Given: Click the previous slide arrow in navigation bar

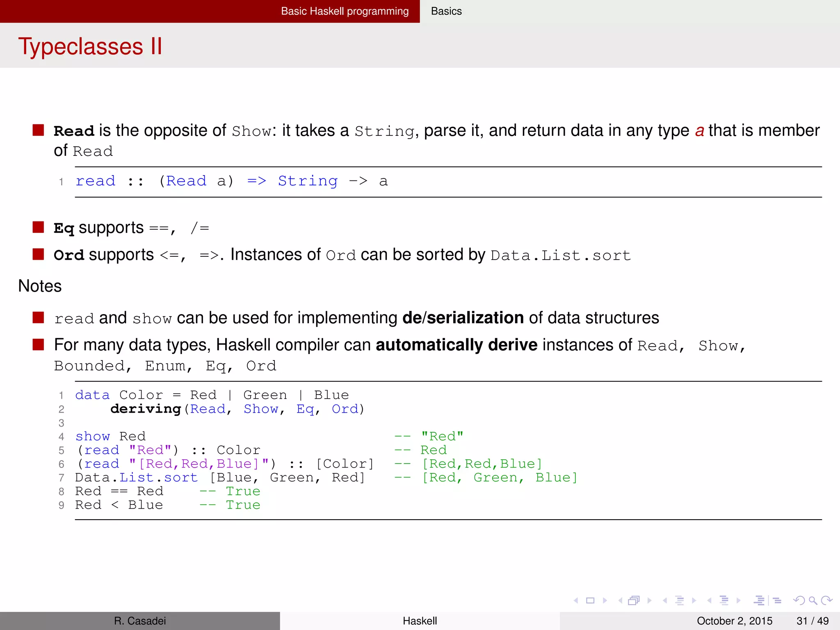Looking at the screenshot, I should click(x=576, y=600).
